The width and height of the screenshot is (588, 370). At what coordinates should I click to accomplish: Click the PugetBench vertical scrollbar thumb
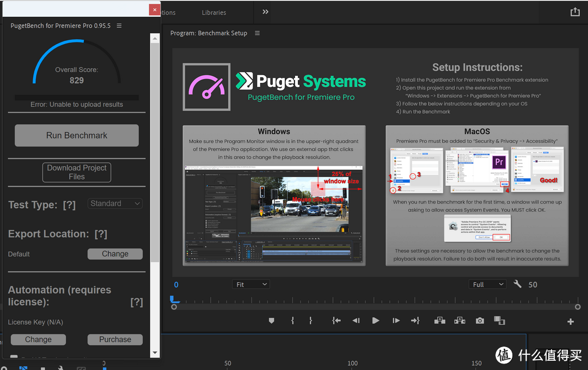pyautogui.click(x=155, y=153)
